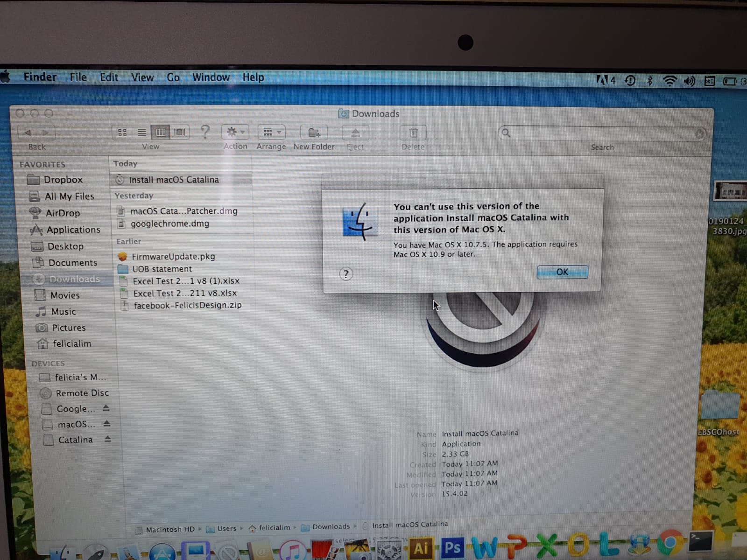747x560 pixels.
Task: Open Movies from the sidebar
Action: pyautogui.click(x=57, y=295)
